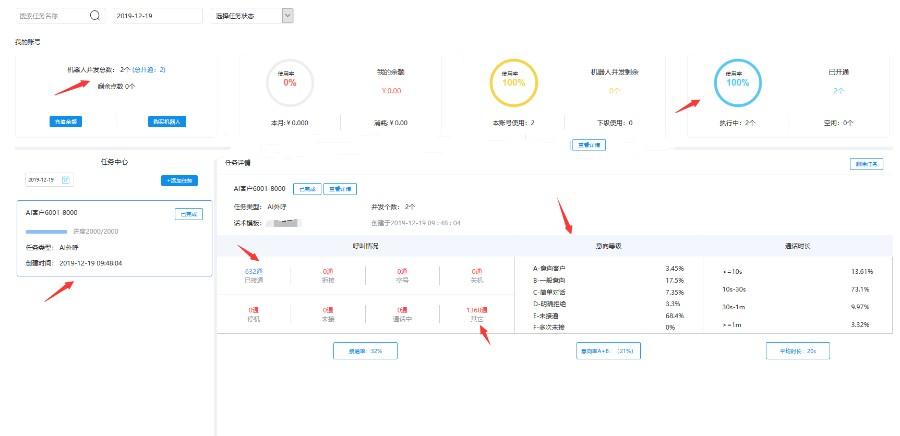
Task: Select the 10s-30s 73.1% duration row
Action: coord(798,290)
